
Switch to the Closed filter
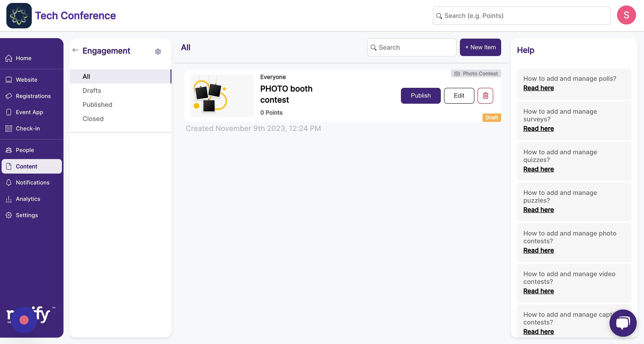[x=93, y=119]
